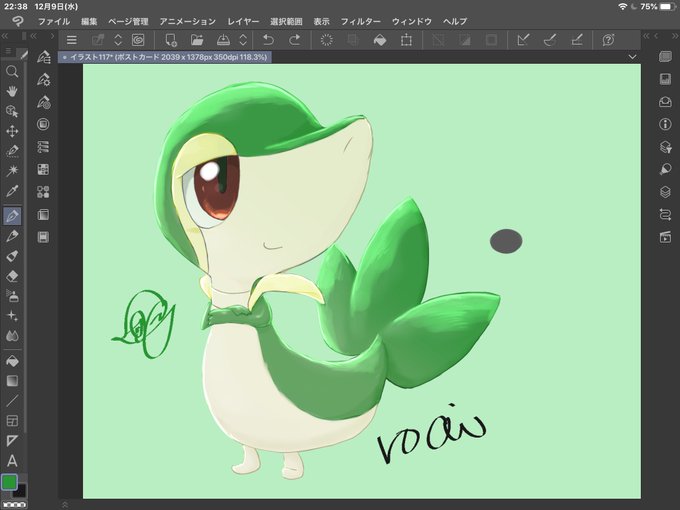Open the Quick Access palette

click(x=665, y=57)
